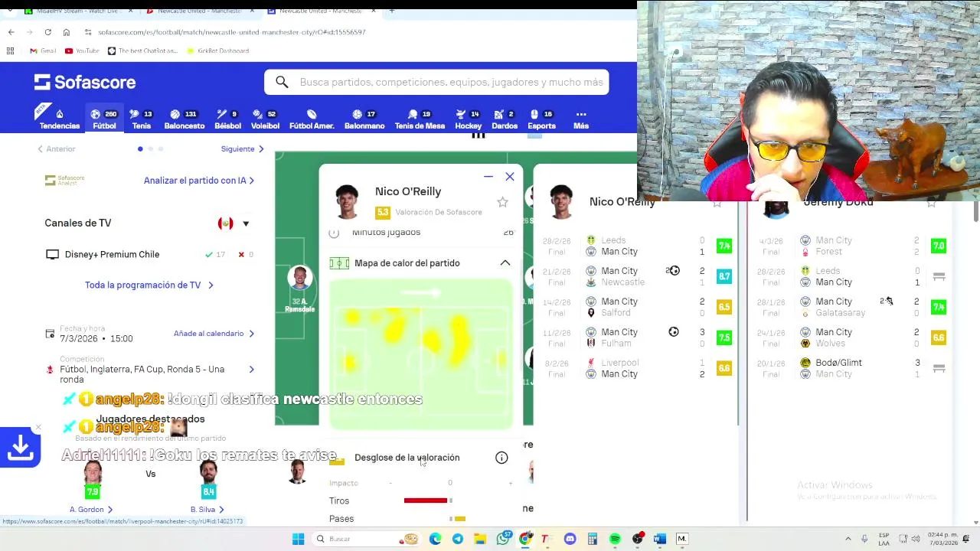980x551 pixels.
Task: Click the blue download icon overlay
Action: (20, 448)
